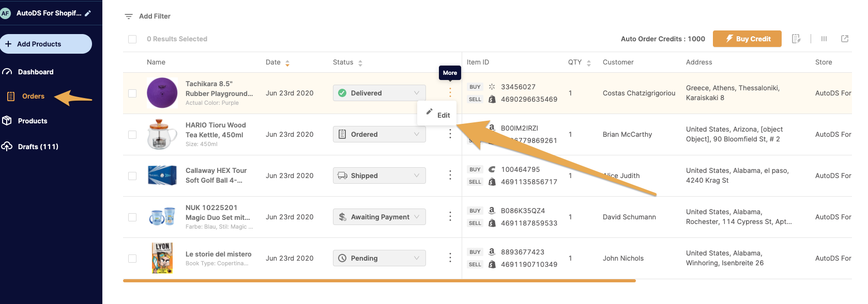Select the Le storie del mistero order checkbox
The height and width of the screenshot is (304, 868).
pos(132,259)
